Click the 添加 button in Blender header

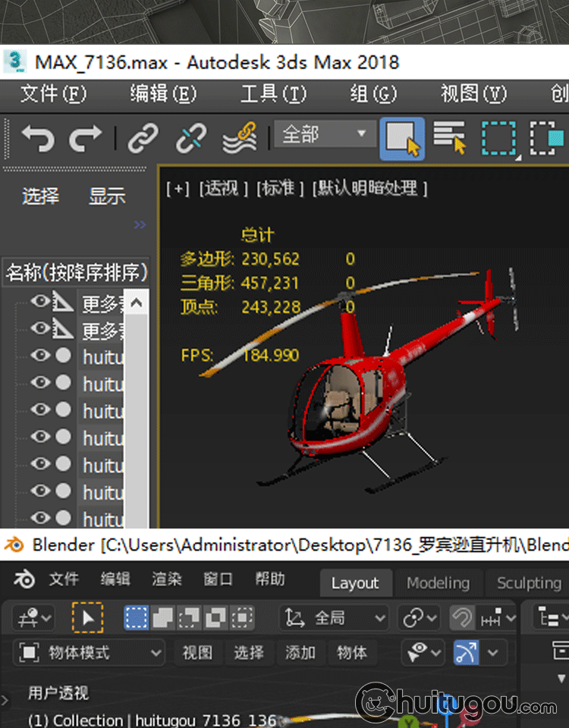[300, 652]
